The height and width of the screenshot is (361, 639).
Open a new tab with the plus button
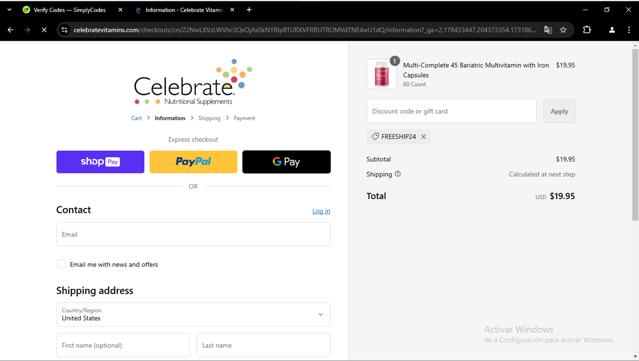(x=249, y=10)
